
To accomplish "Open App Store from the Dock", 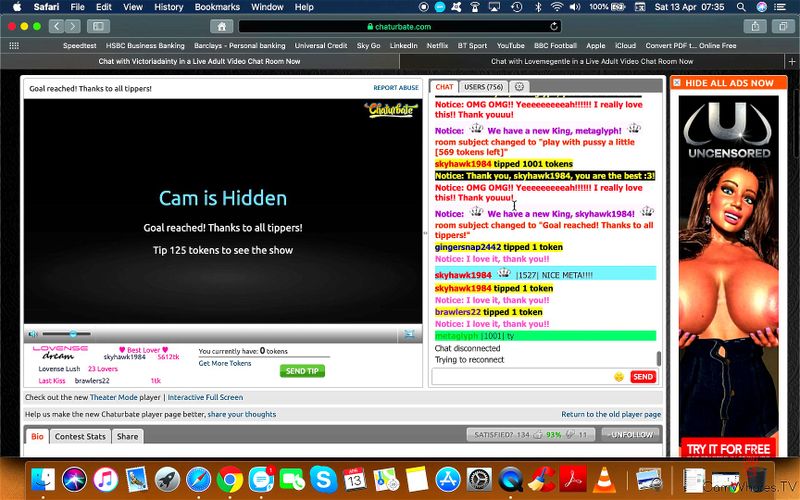I will click(448, 480).
